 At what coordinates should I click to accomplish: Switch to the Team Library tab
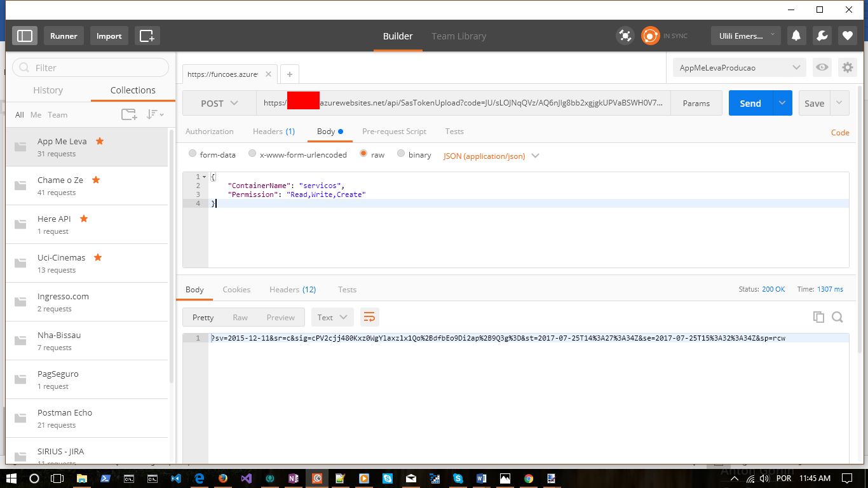(x=459, y=36)
